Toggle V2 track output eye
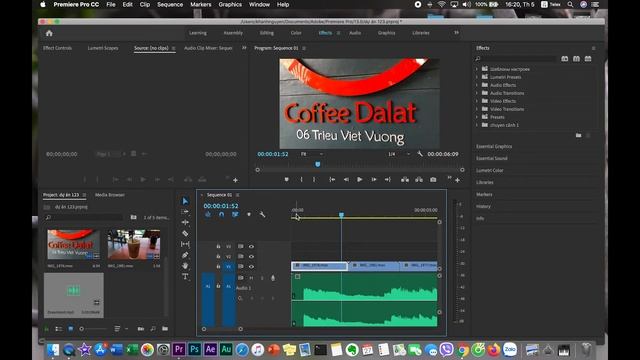 tap(251, 257)
